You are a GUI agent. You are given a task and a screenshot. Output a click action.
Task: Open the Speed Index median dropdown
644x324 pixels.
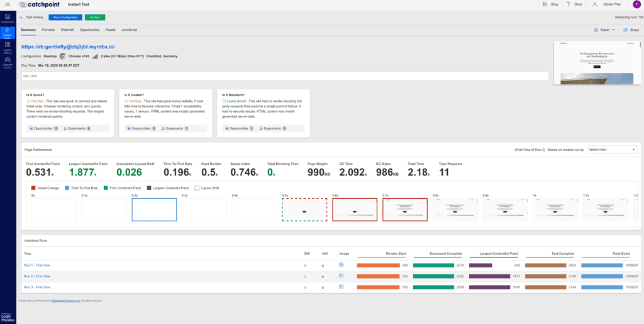tap(613, 150)
